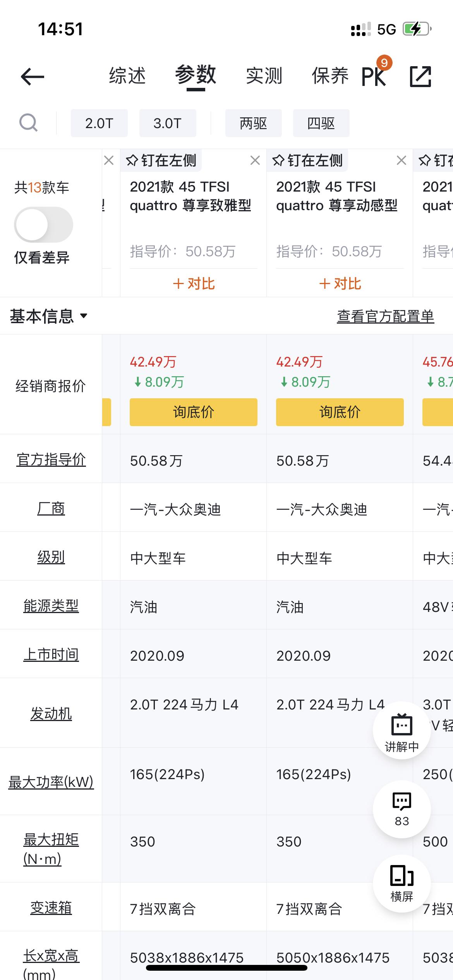The width and height of the screenshot is (453, 980).
Task: Select the 2021款 45 TFSI quattro 尊享致雅型 title
Action: tap(190, 196)
